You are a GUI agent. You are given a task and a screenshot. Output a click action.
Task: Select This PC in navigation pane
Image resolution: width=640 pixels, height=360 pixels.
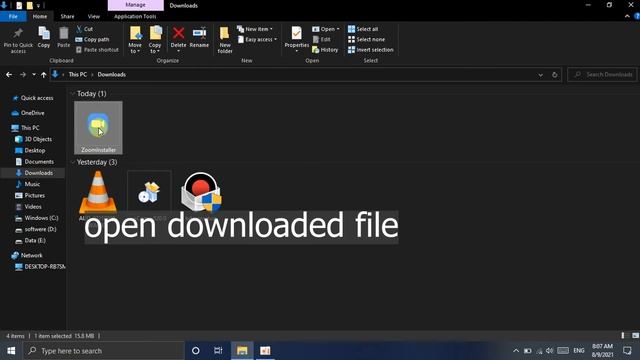click(25, 128)
